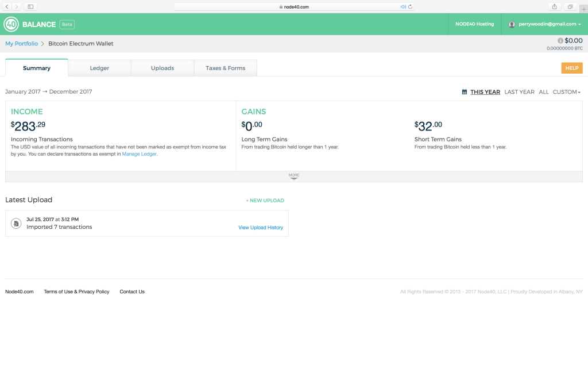Open the browser share menu

555,6
